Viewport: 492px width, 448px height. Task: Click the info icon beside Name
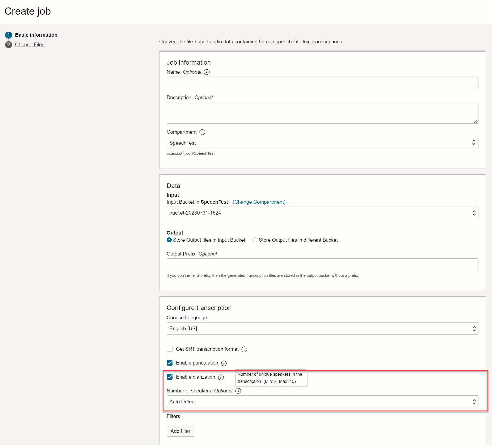click(207, 72)
